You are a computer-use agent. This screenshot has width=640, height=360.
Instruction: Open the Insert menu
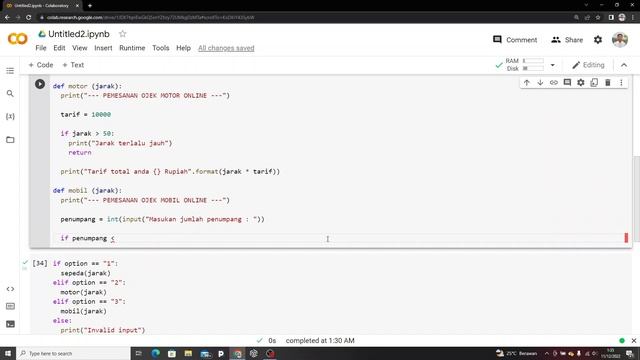coord(103,48)
